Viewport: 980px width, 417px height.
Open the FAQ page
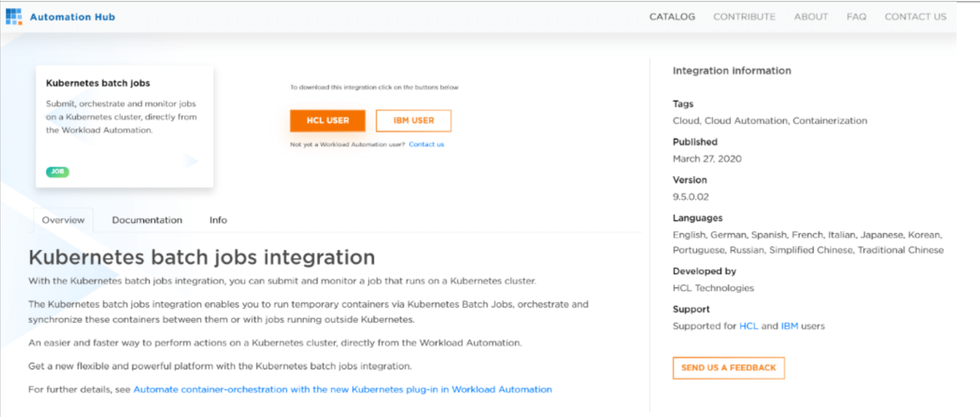click(856, 17)
